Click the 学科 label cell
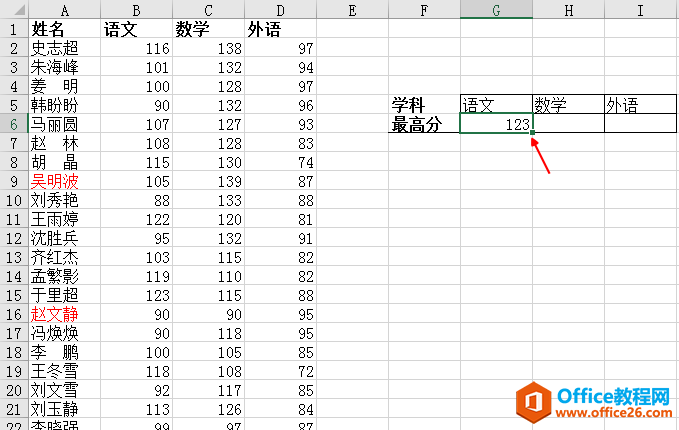 pos(424,105)
